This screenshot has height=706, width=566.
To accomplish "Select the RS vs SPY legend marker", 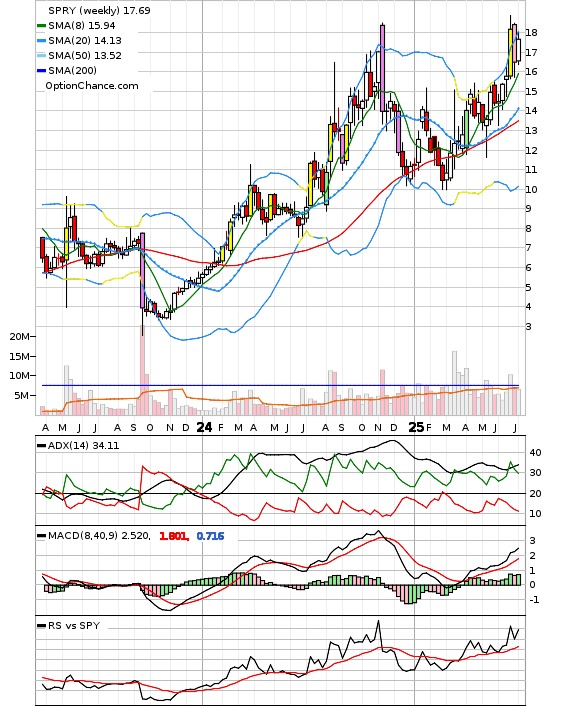I will coord(41,625).
